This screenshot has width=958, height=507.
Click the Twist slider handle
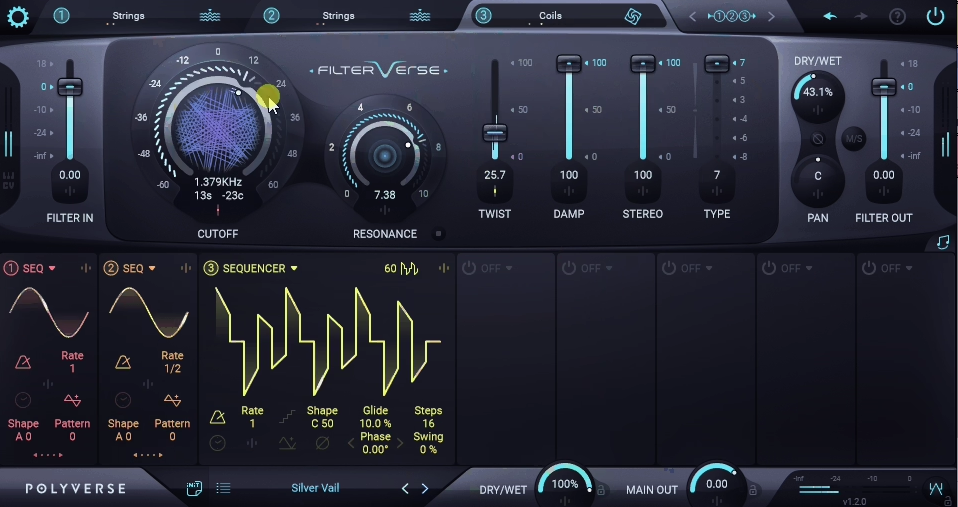[494, 132]
